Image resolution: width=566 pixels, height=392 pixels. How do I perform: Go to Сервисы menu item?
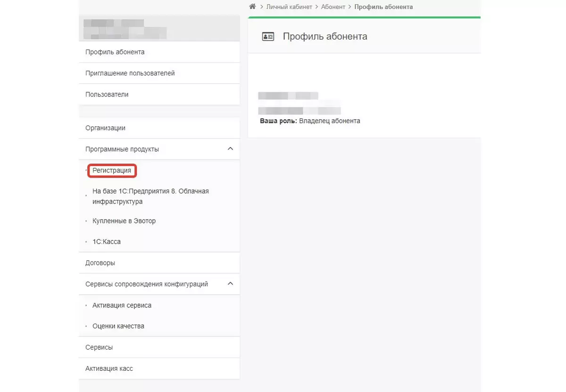coord(99,347)
